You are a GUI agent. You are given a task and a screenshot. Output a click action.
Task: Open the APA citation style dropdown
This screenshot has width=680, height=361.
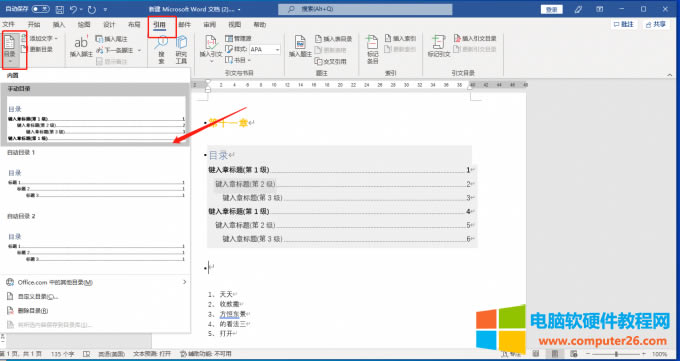pyautogui.click(x=265, y=49)
